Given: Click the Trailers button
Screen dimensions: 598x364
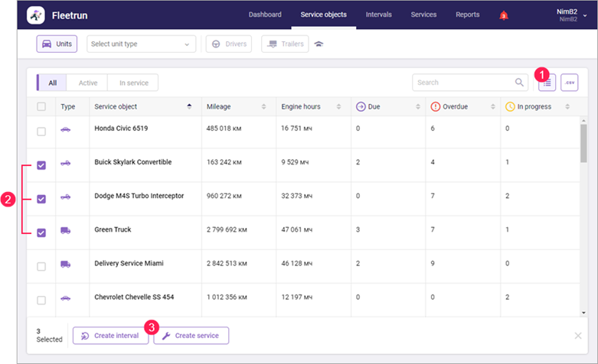Looking at the screenshot, I should point(285,44).
